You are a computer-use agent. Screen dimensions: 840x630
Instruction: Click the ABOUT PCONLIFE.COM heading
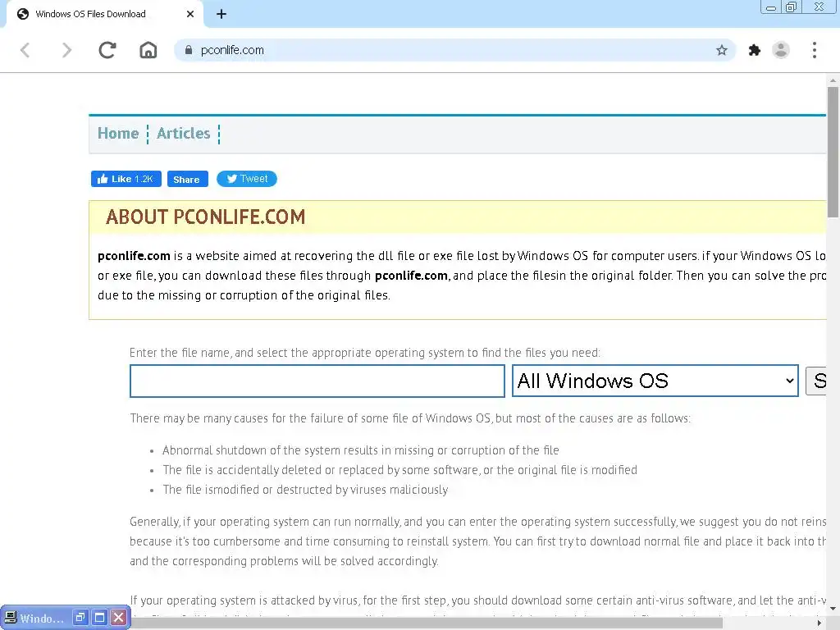click(x=205, y=217)
